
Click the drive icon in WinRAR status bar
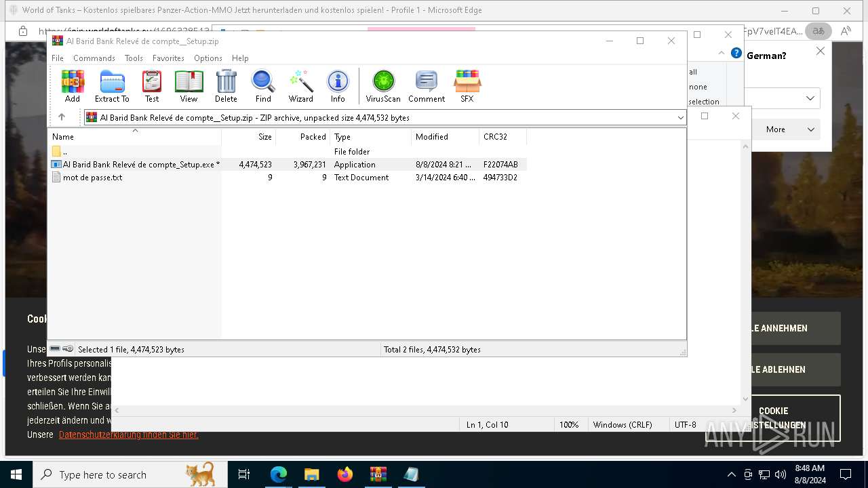(55, 349)
